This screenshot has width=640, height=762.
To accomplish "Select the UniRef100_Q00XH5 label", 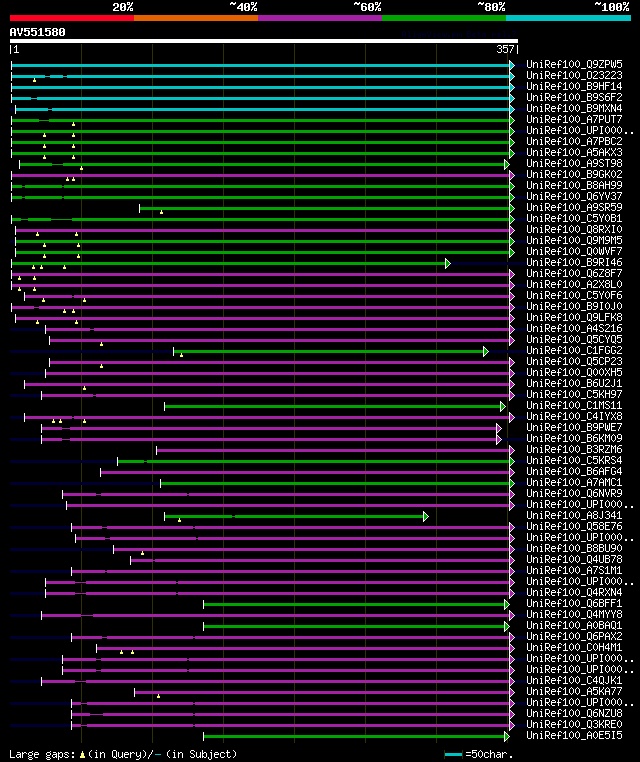I will (x=574, y=372).
